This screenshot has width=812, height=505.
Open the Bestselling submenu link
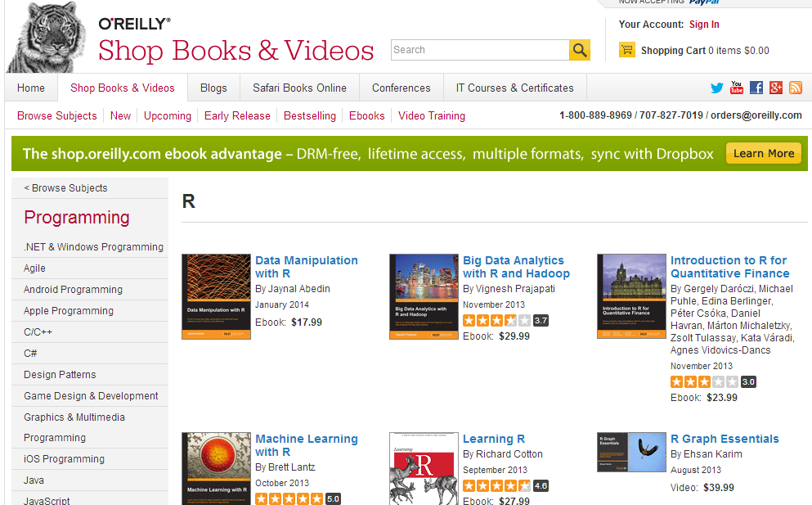click(309, 115)
